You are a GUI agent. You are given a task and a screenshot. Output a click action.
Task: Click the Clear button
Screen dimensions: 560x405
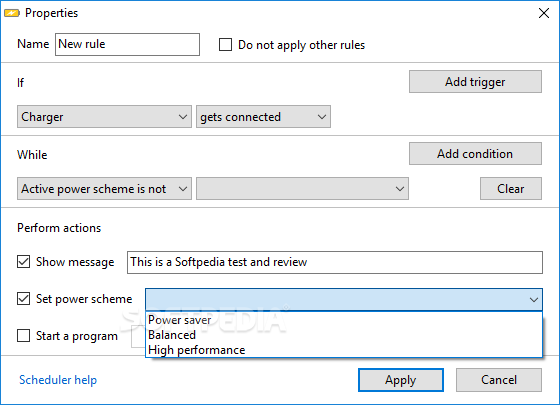[x=511, y=189]
